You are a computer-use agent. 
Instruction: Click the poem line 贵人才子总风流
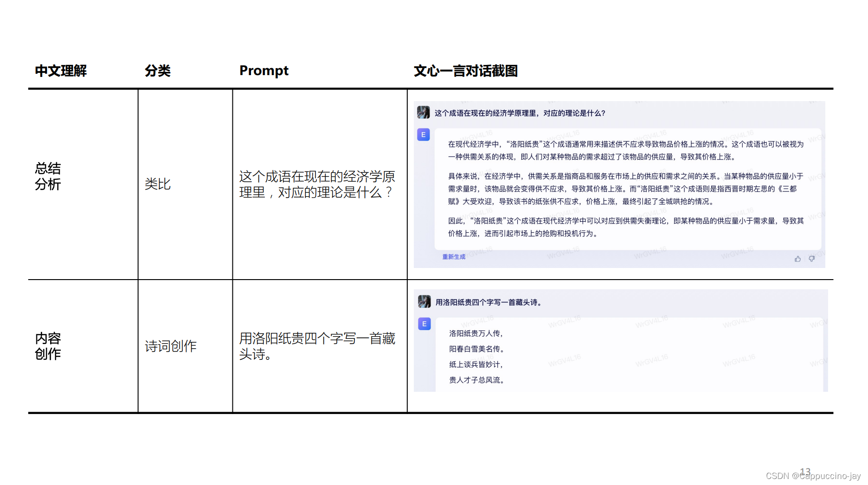point(476,380)
